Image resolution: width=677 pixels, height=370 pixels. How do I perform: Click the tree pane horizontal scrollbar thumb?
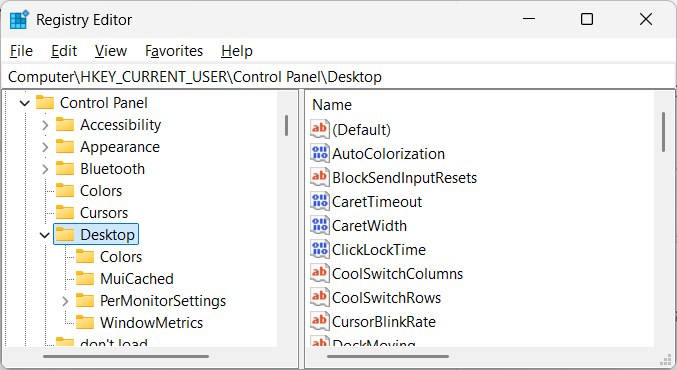coord(126,357)
